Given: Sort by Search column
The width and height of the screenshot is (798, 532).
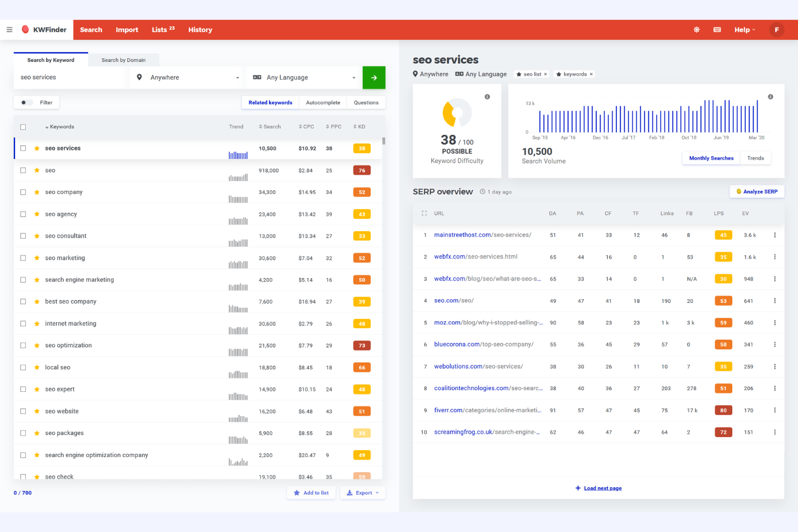Looking at the screenshot, I should click(270, 127).
